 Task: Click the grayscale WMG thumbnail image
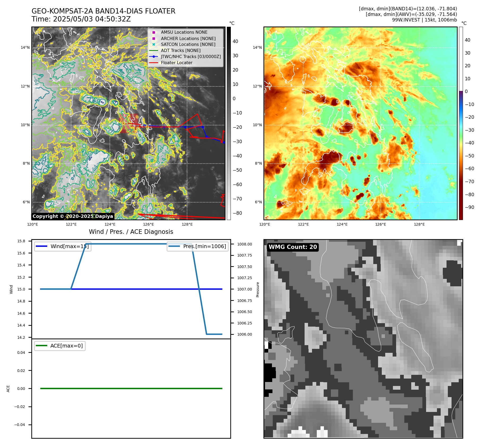[363, 339]
